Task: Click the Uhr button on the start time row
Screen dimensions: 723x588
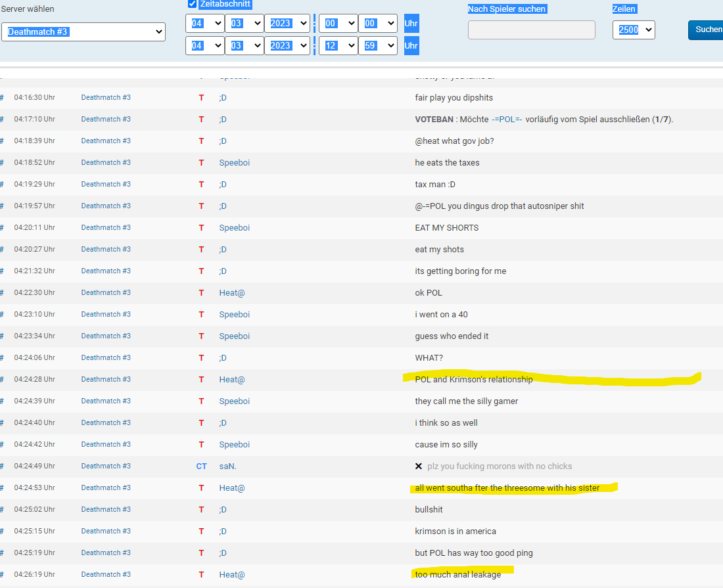Action: point(411,24)
